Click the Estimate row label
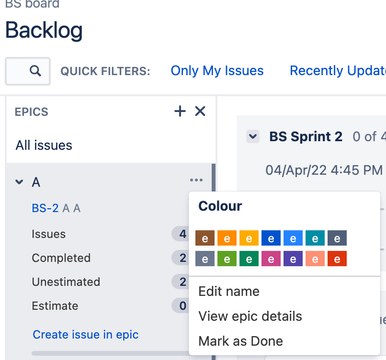Screen dimensions: 386x360 click(55, 305)
